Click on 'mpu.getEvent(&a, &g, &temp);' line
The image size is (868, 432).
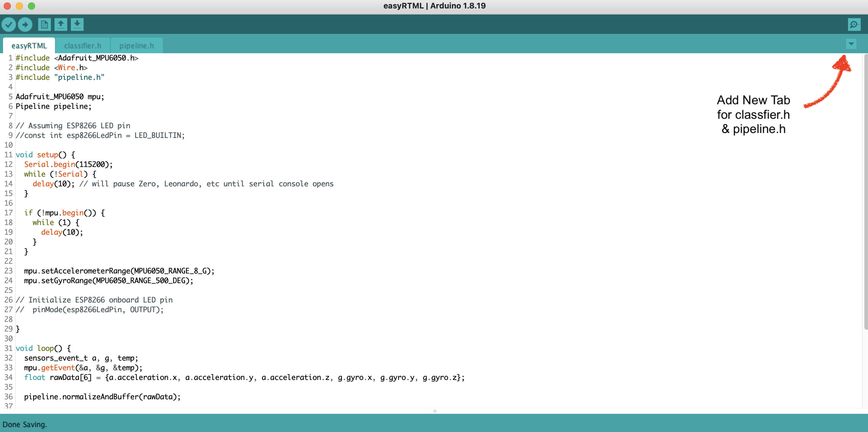83,368
